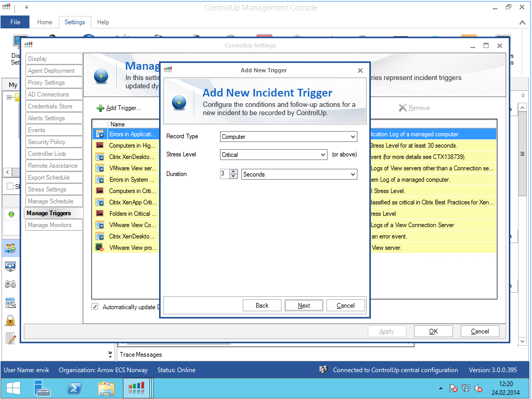Click the icon of the Citrix XenApp Criti... trigger
Image resolution: width=532 pixels, height=399 pixels.
pyautogui.click(x=99, y=202)
